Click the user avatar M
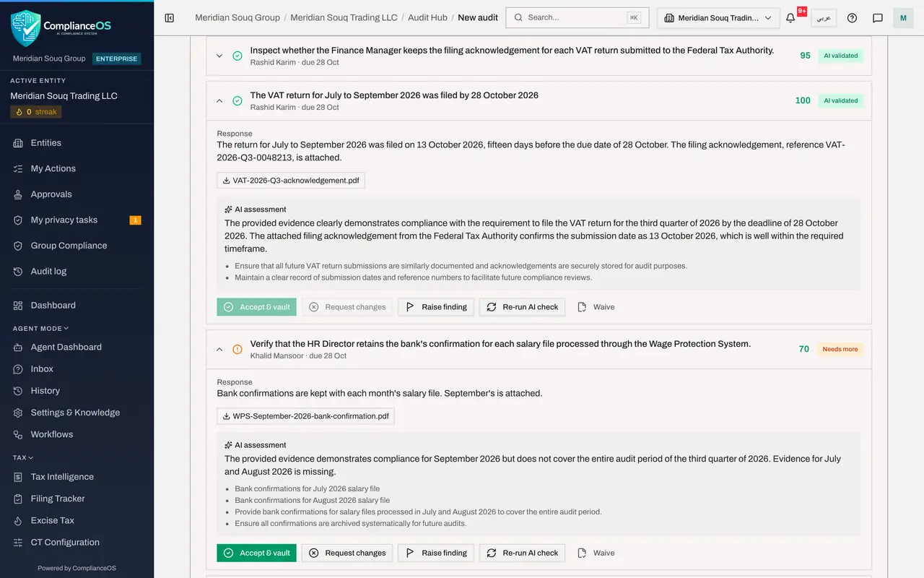 pos(903,18)
